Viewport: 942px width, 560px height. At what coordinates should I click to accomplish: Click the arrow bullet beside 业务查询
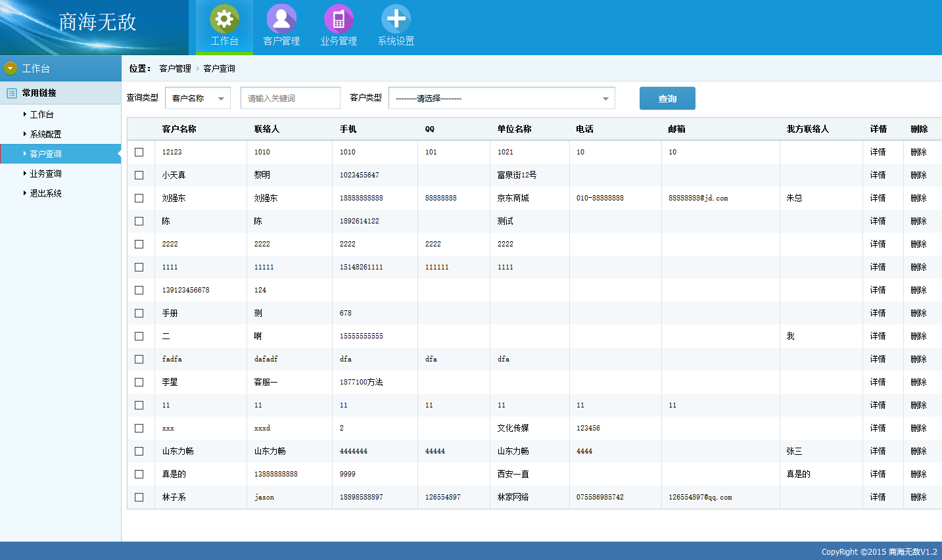(25, 174)
